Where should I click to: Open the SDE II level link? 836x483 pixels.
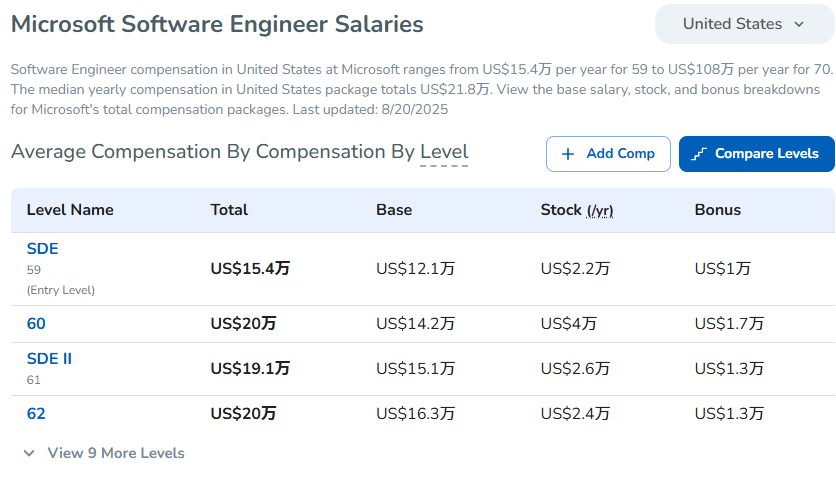[49, 359]
